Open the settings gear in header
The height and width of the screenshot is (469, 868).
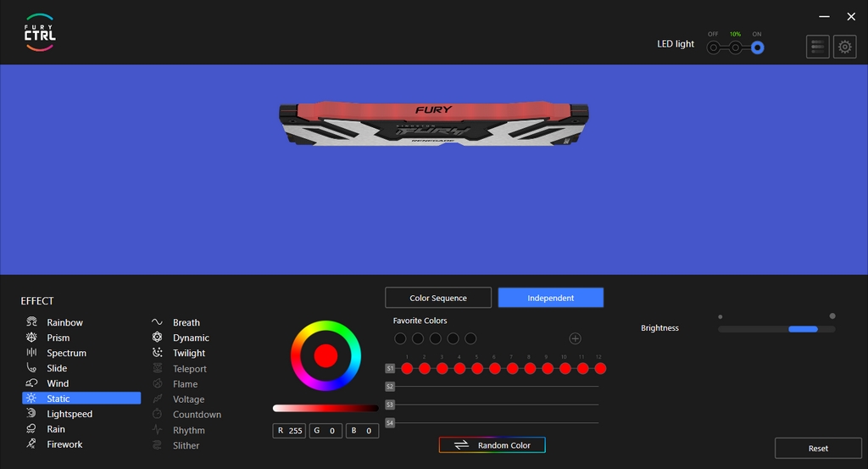pyautogui.click(x=845, y=47)
